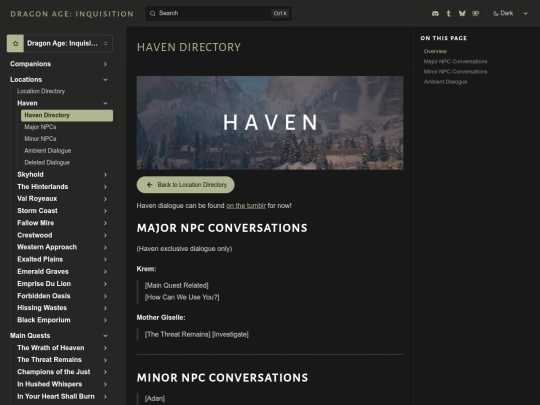Focus the Search input field
Image resolution: width=540 pixels, height=405 pixels.
coord(218,13)
